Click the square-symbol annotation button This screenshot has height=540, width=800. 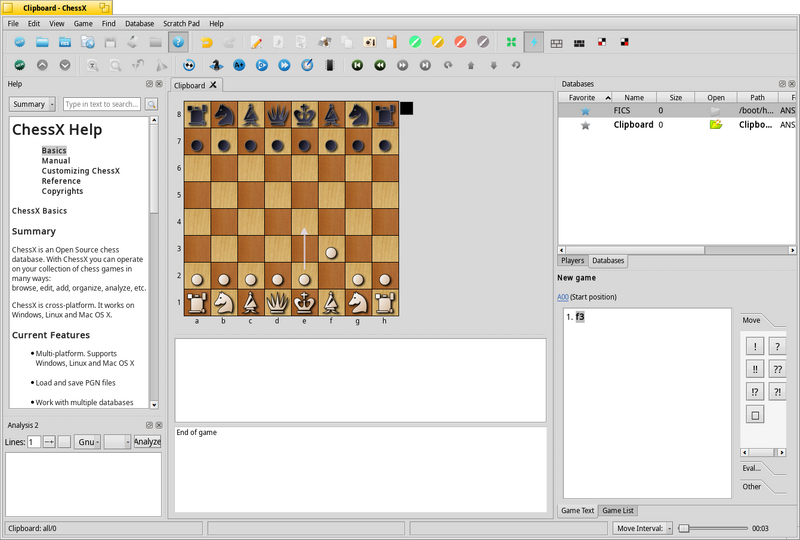click(x=755, y=415)
